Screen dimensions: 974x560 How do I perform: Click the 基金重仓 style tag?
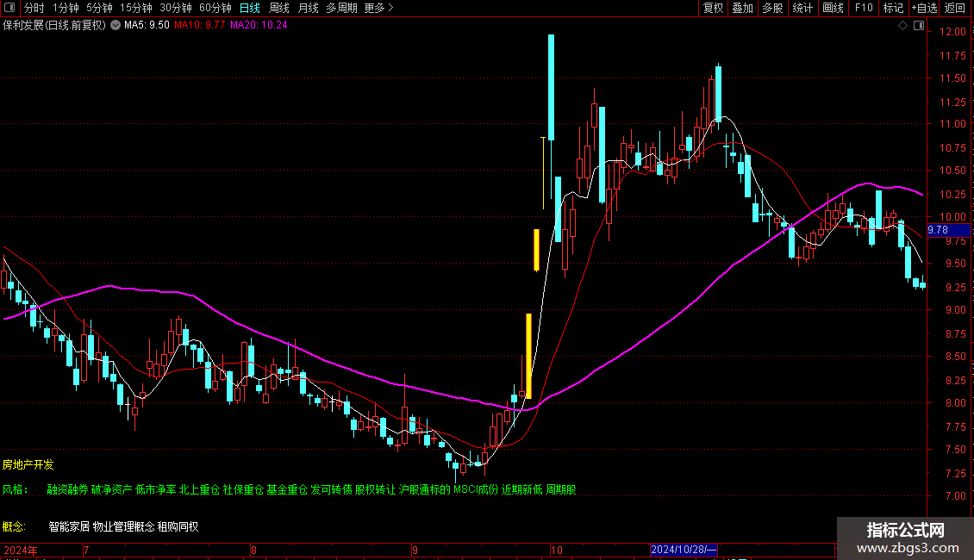pos(288,490)
